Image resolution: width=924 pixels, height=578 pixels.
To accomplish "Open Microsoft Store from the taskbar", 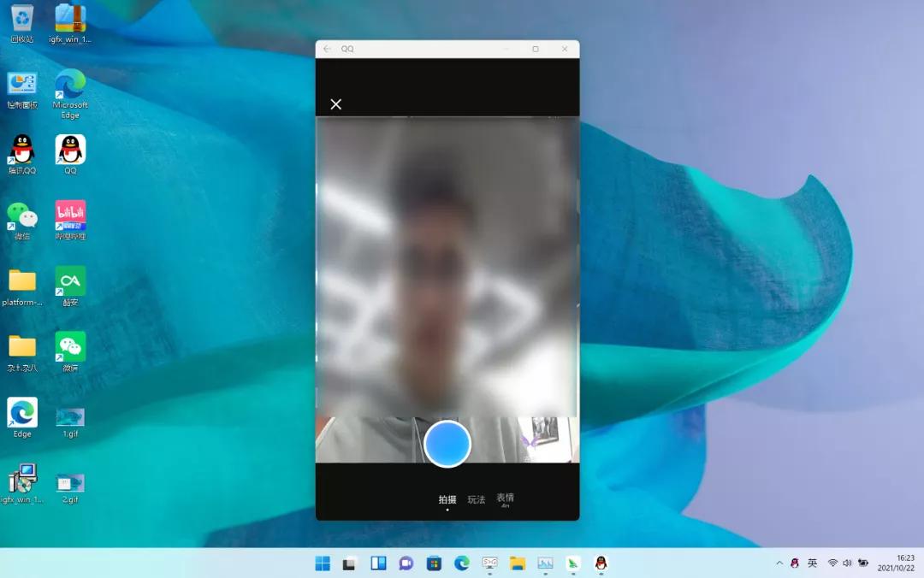I will 434,563.
